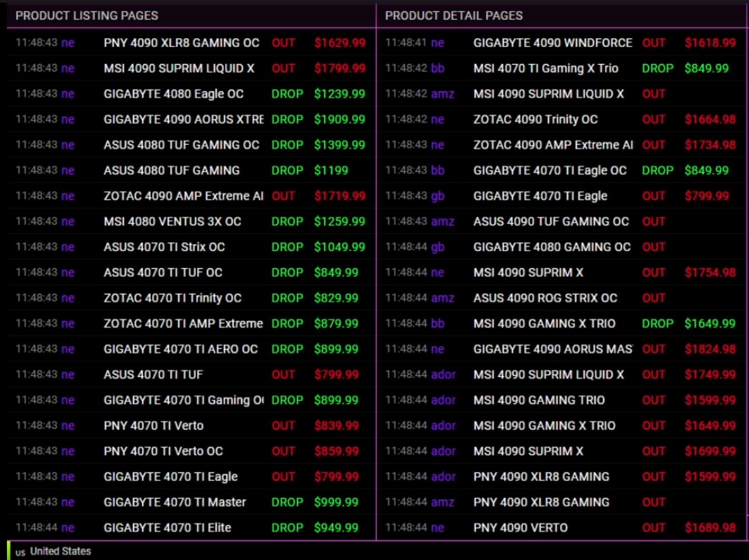Image resolution: width=749 pixels, height=560 pixels.
Task: Click gb tag beside GIGABYTE 4080 GAMING OC
Action: (438, 247)
